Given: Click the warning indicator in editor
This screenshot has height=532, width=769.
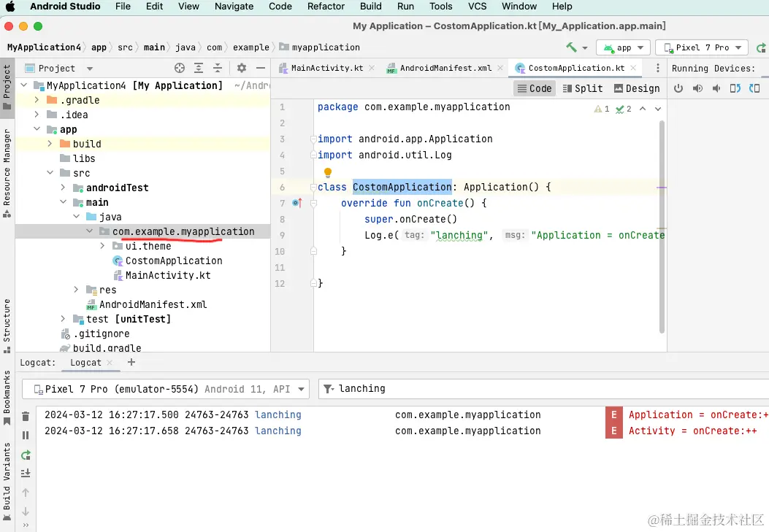Looking at the screenshot, I should pos(602,109).
